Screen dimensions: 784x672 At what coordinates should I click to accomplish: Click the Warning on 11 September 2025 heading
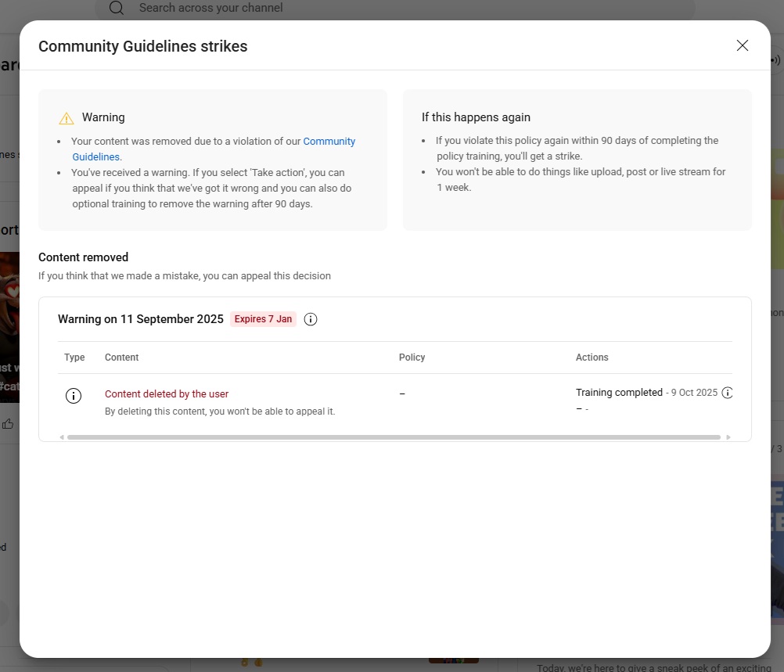141,319
